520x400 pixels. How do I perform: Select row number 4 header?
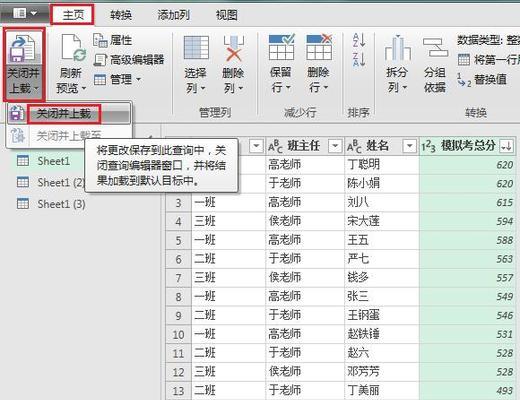tap(178, 221)
